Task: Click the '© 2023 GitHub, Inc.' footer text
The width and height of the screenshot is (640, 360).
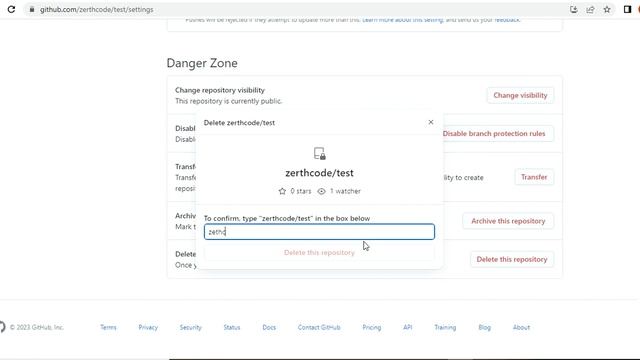Action: tap(37, 327)
